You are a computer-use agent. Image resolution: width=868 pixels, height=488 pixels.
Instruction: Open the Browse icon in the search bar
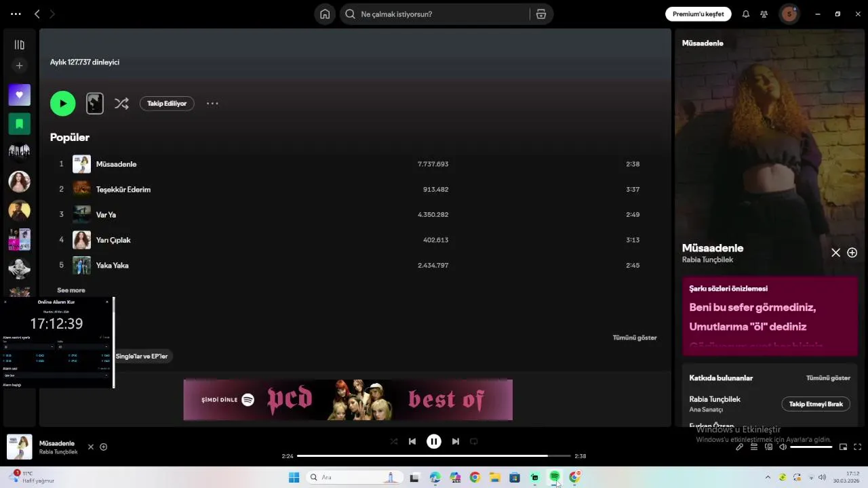point(540,14)
